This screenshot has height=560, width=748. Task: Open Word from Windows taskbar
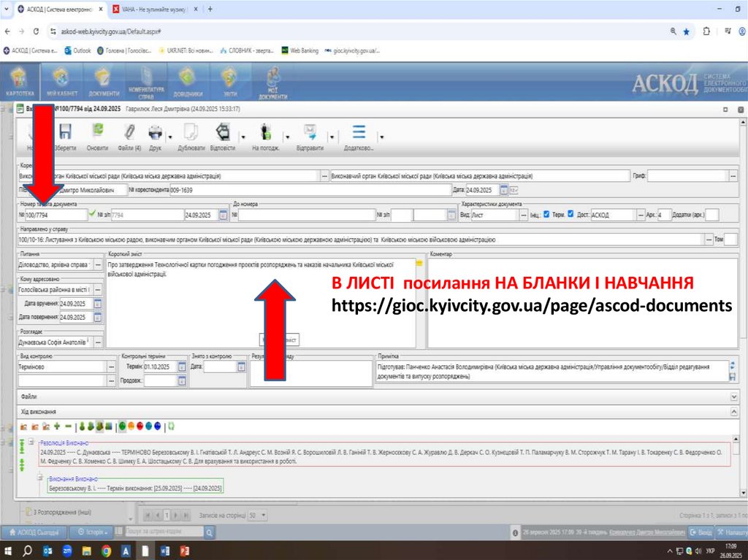point(164,551)
